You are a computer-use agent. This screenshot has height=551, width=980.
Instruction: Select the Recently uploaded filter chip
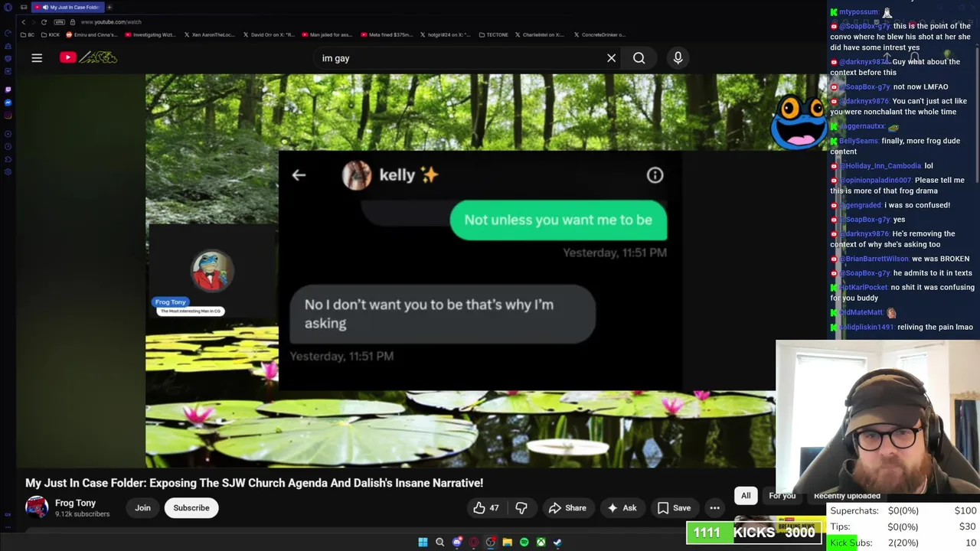[847, 496]
